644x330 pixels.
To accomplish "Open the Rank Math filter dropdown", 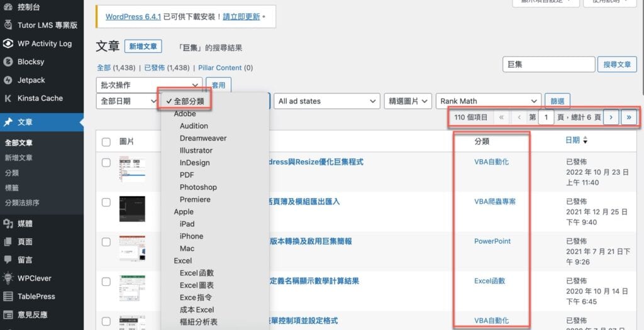I will point(488,101).
